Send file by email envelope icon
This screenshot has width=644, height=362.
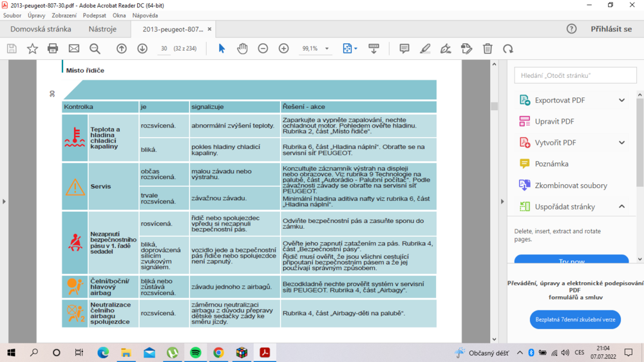point(74,48)
